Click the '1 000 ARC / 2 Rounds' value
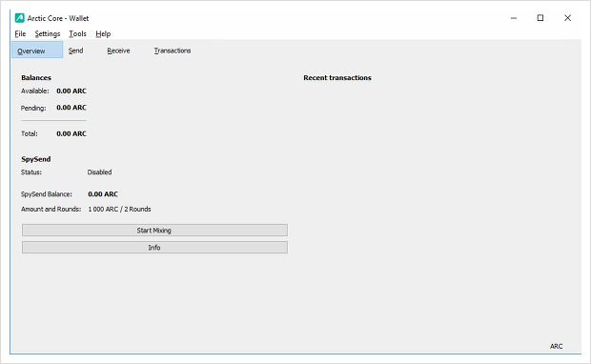The height and width of the screenshot is (364, 591). tap(119, 209)
